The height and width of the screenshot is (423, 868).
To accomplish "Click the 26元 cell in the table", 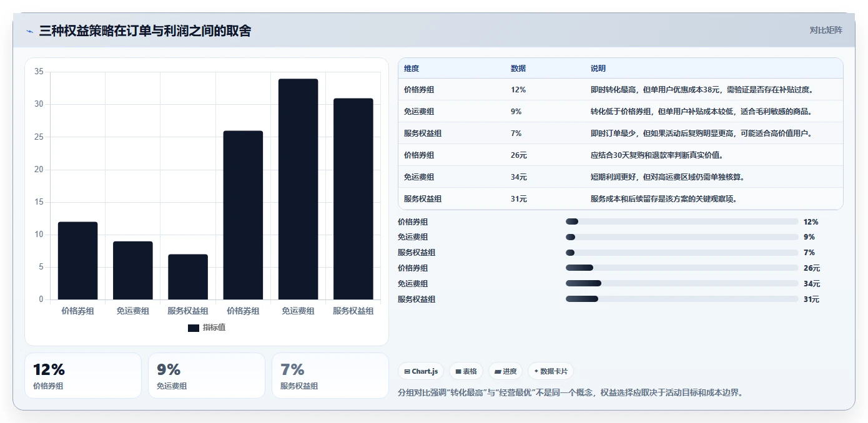I will click(x=519, y=155).
